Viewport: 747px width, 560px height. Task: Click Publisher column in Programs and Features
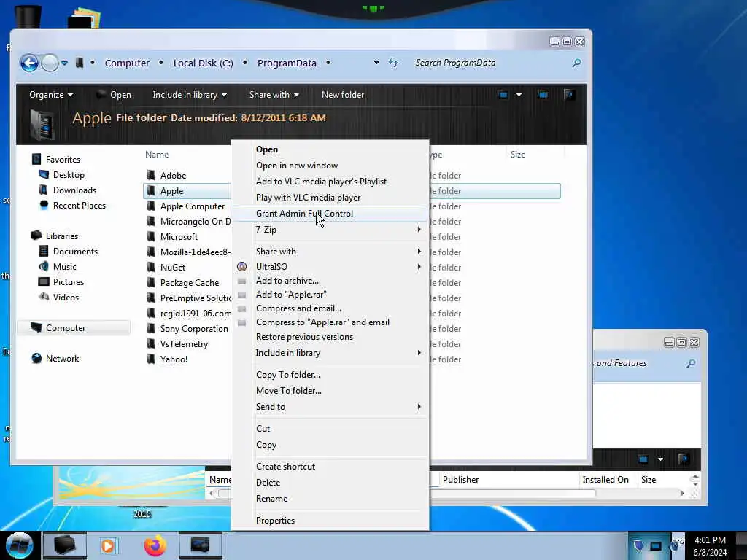coord(461,480)
